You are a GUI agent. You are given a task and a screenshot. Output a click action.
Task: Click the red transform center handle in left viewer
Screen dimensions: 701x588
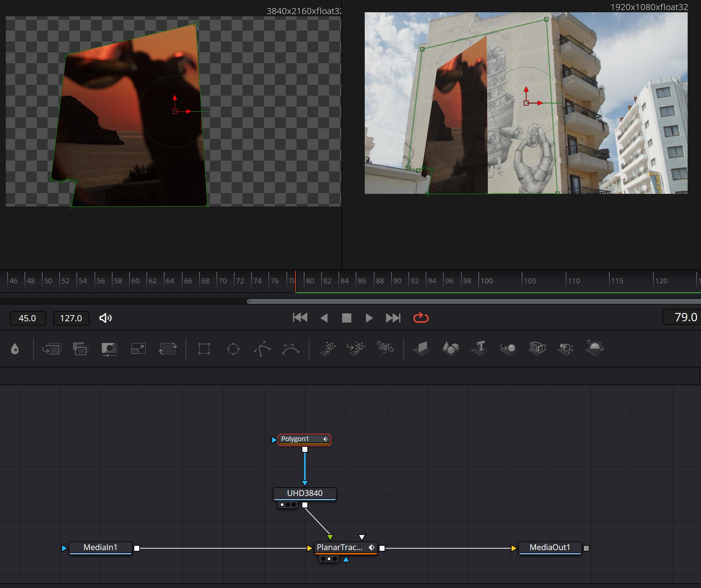tap(175, 112)
